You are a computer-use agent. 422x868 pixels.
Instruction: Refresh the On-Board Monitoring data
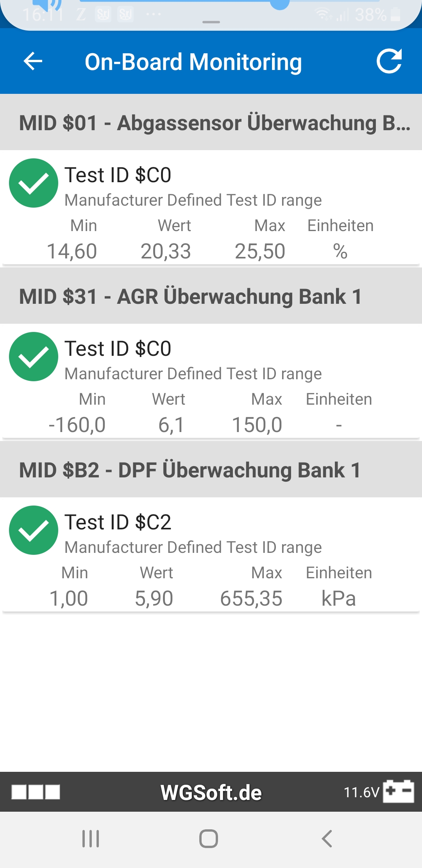click(389, 61)
